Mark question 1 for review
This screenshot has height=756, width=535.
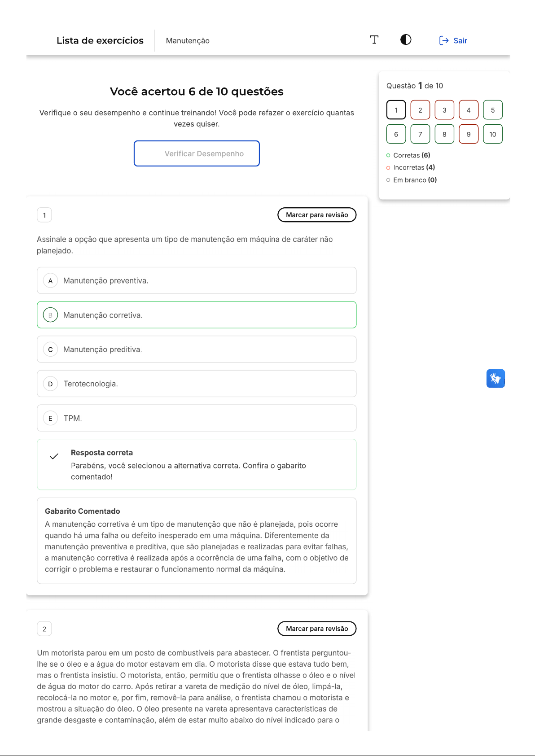pyautogui.click(x=317, y=215)
